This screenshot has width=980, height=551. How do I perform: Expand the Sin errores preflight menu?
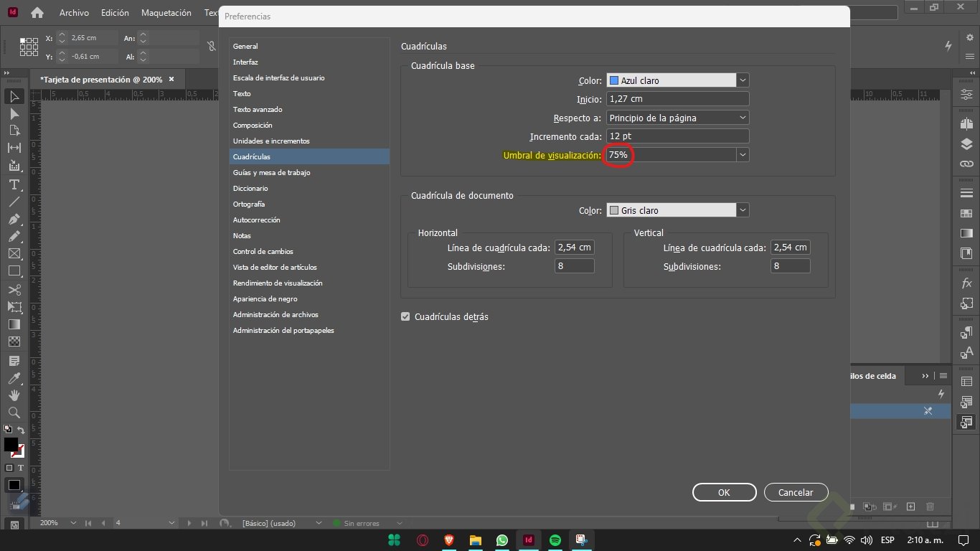pos(400,523)
